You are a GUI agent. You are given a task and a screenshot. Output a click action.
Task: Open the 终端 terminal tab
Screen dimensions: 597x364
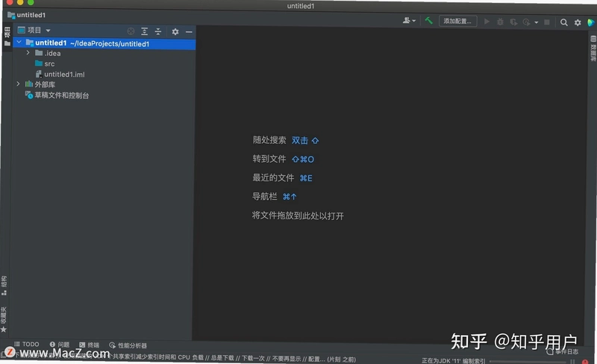(x=89, y=345)
